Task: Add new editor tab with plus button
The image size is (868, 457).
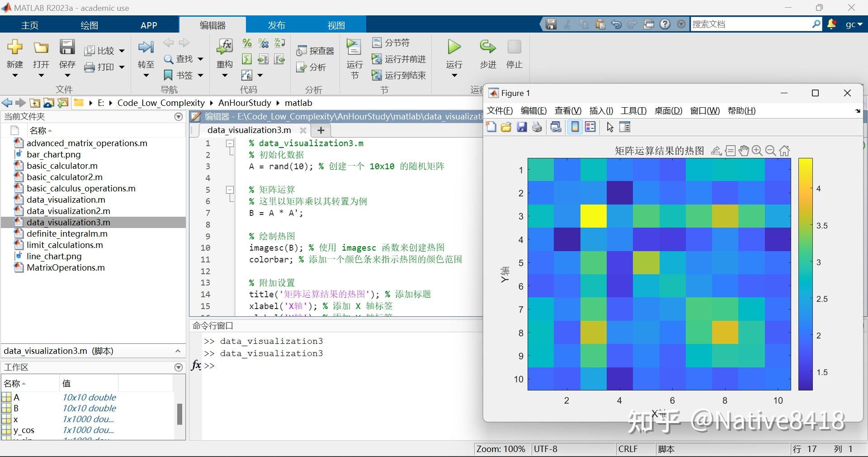Action: 321,130
